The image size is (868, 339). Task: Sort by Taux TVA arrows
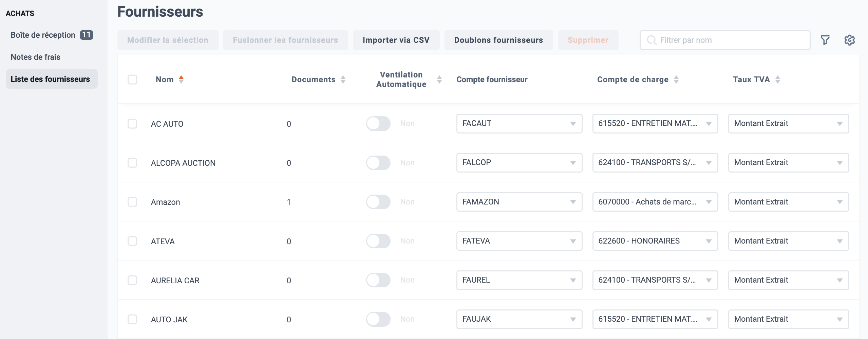tap(778, 79)
